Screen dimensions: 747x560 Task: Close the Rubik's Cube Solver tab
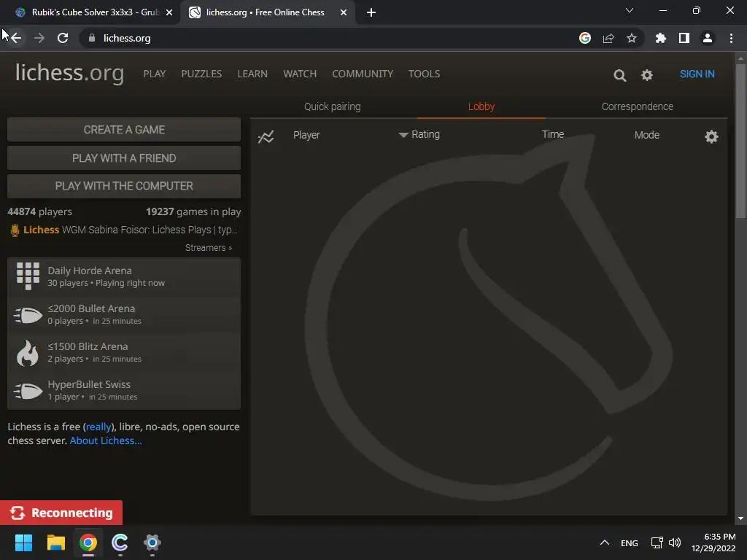pos(169,12)
